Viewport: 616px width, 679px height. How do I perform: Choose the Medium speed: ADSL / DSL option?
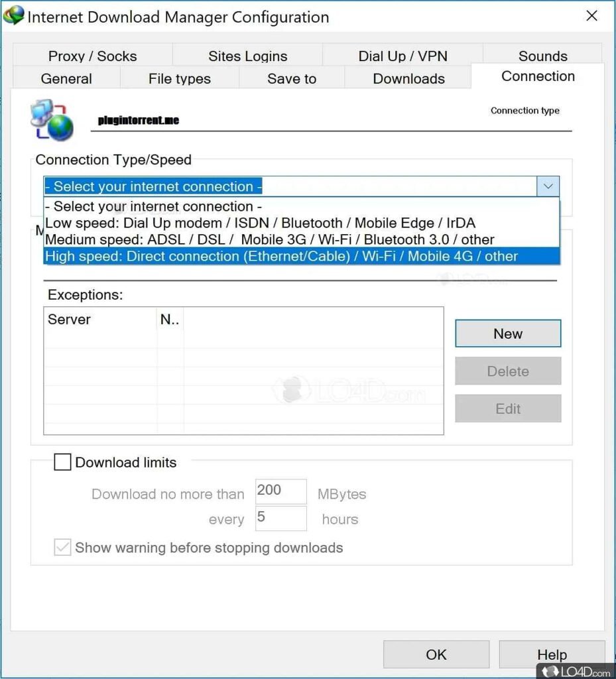click(301, 239)
